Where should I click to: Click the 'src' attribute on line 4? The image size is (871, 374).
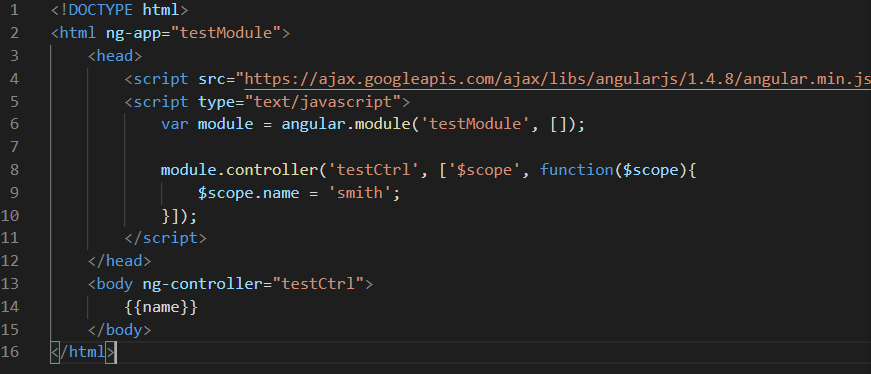212,79
